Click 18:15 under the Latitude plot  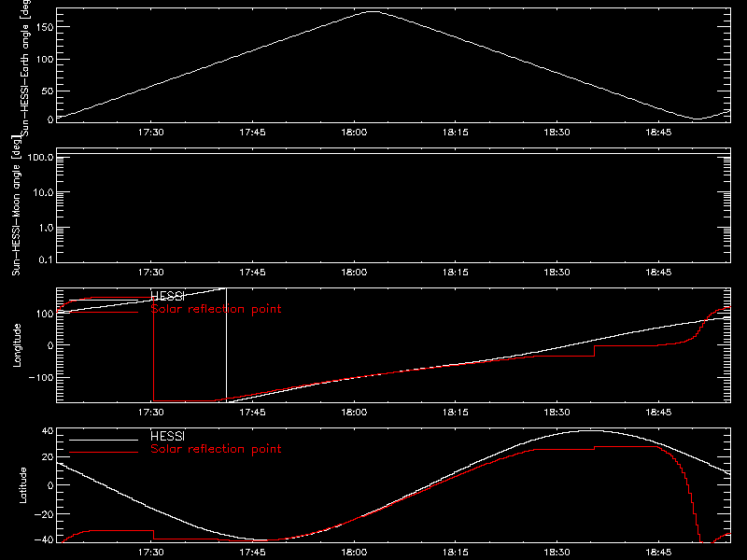(x=456, y=553)
